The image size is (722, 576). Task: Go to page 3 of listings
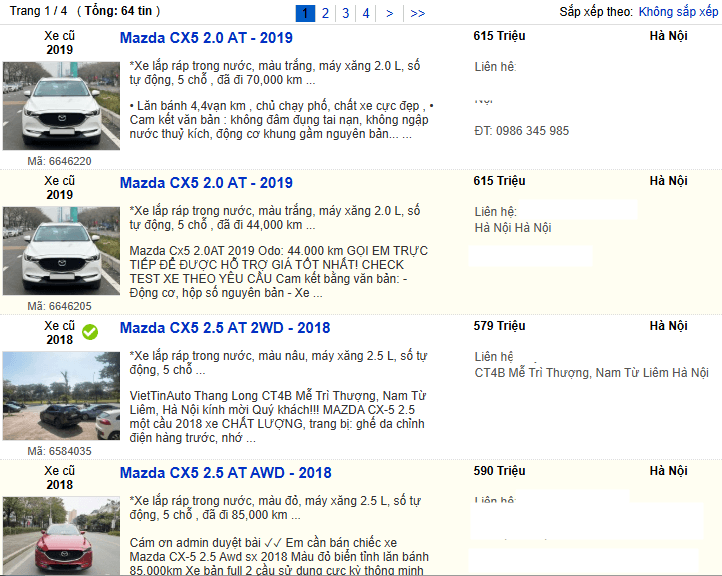[x=345, y=13]
